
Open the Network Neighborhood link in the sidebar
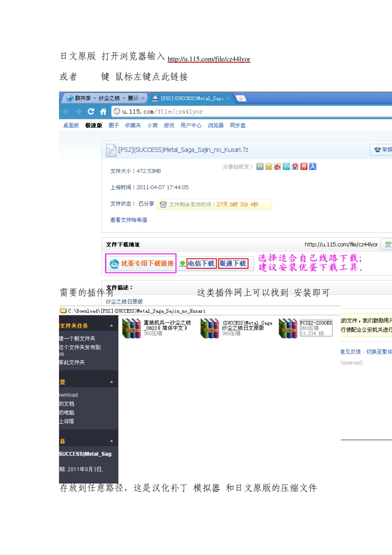coord(67,421)
